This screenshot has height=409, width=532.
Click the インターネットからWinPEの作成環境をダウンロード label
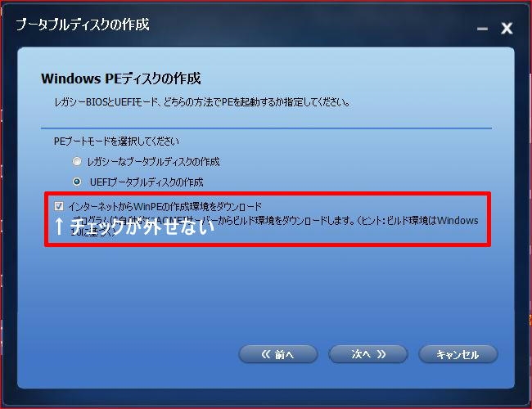[165, 206]
